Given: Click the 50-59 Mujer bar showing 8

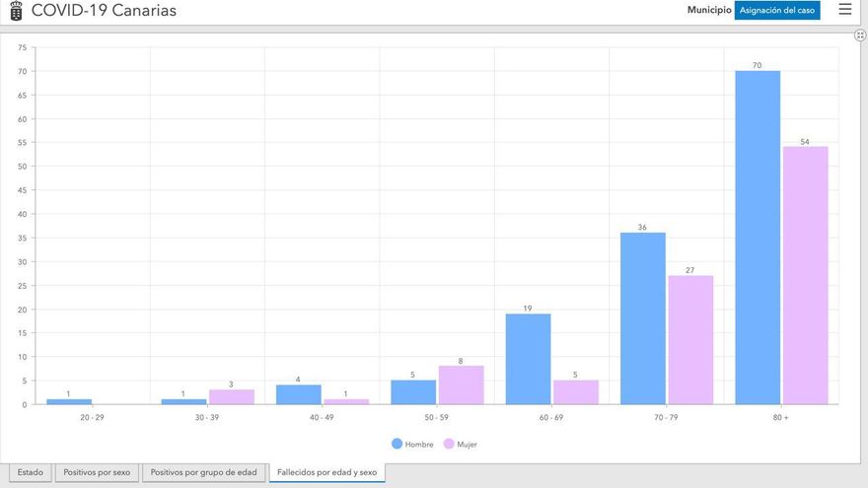Looking at the screenshot, I should point(461,385).
